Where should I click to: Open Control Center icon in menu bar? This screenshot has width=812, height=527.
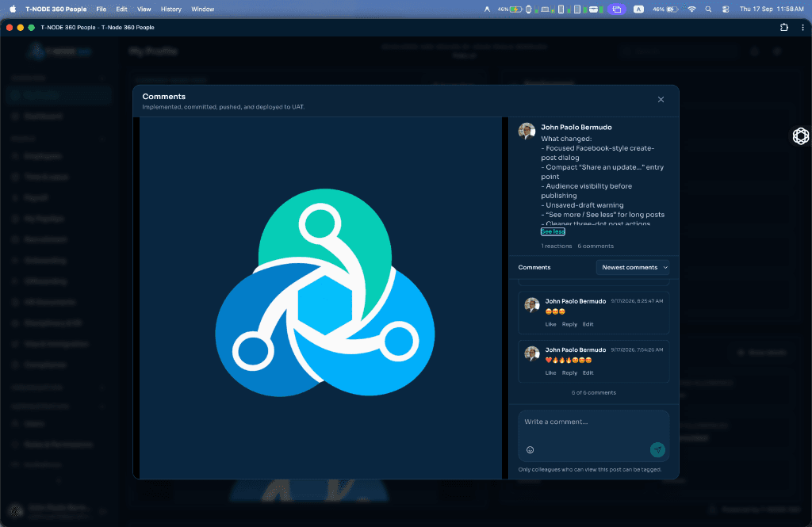pyautogui.click(x=726, y=9)
